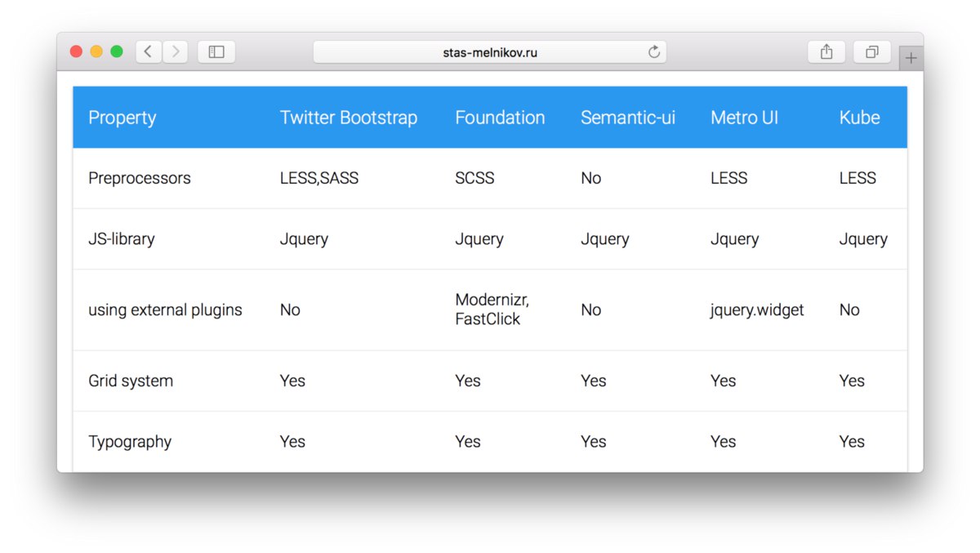Open a new tab with plus button
Screen dimensions: 980x553
tap(911, 59)
